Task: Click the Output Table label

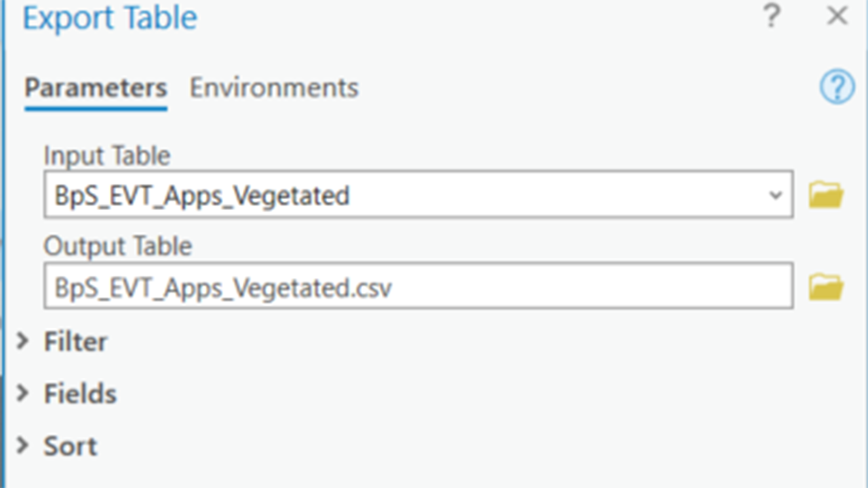Action: coord(117,246)
